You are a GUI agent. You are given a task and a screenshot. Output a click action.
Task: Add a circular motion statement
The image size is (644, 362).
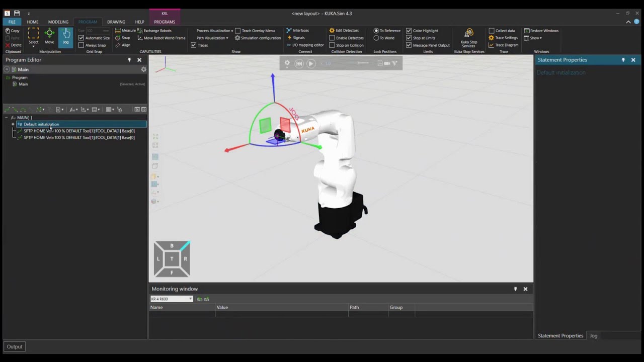coord(23,110)
